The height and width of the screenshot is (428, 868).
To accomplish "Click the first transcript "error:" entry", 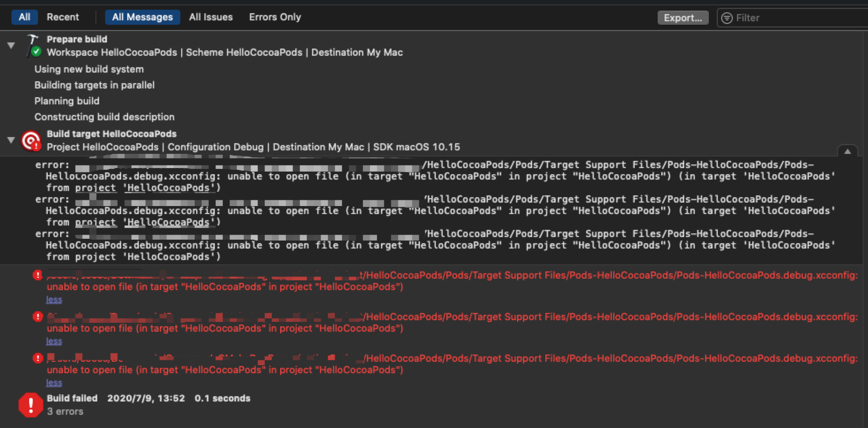I will point(435,176).
